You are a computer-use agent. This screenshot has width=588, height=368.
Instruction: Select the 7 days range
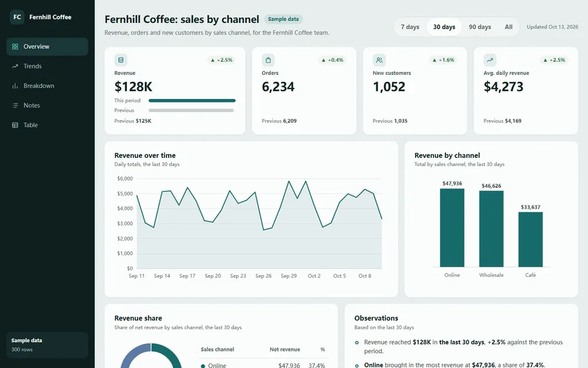pos(410,27)
